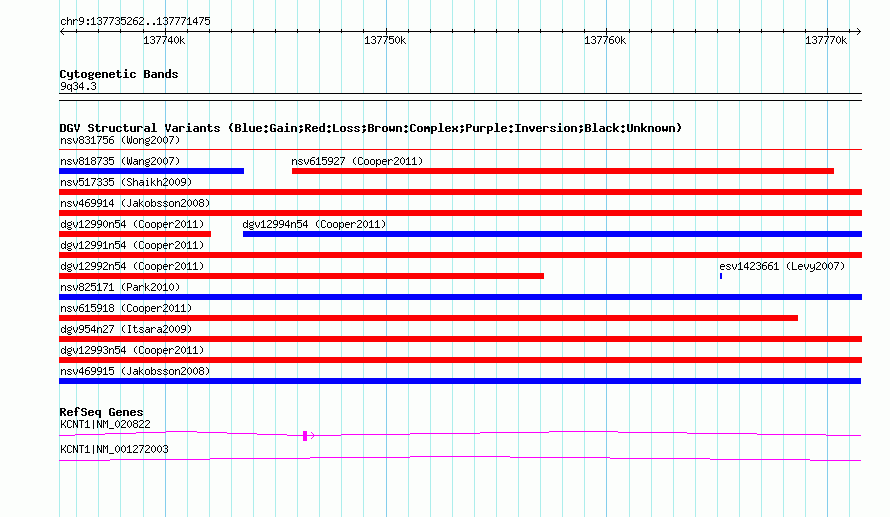
Task: Open the KCNT1|NM_001272003 gene label
Action: (114, 449)
